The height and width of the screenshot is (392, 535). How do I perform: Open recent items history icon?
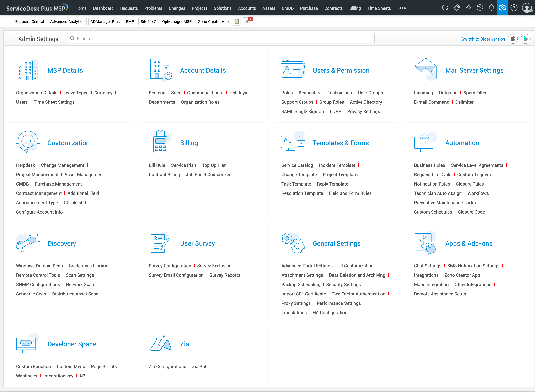(480, 8)
